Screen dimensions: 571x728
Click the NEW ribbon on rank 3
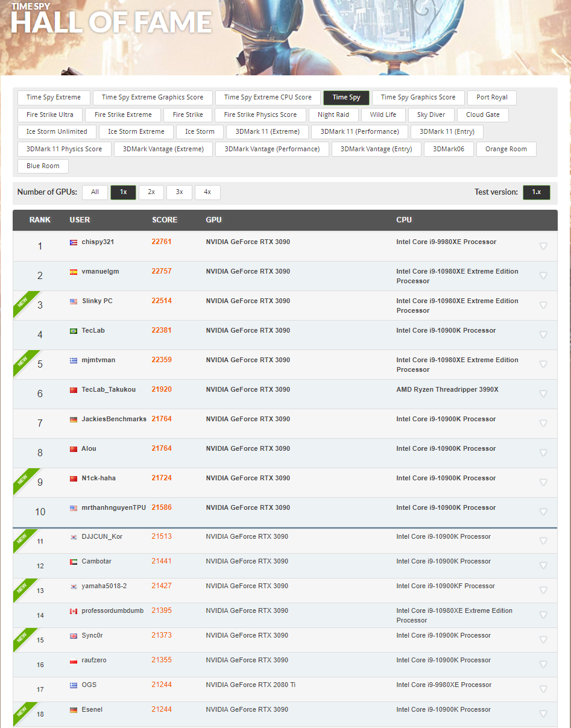(23, 301)
